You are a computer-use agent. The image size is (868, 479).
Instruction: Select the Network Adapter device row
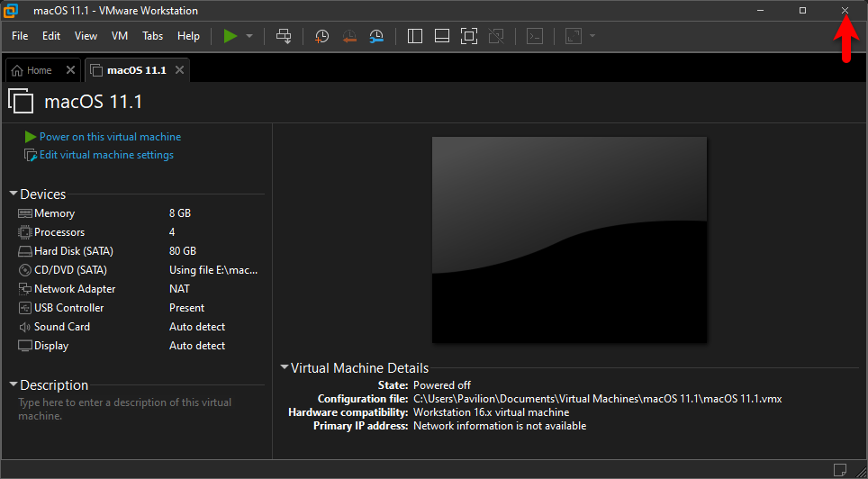141,289
